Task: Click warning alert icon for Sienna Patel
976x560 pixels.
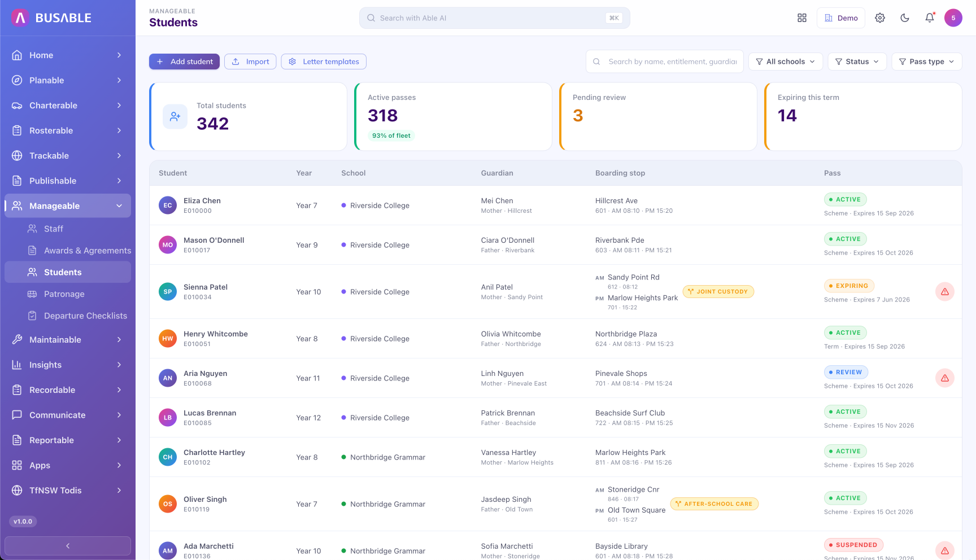Action: pyautogui.click(x=945, y=292)
